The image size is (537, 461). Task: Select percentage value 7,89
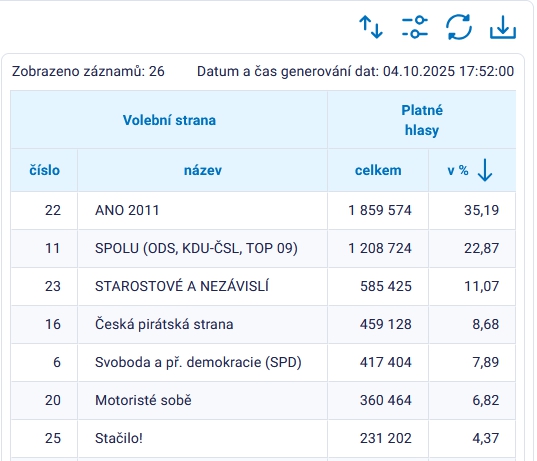pyautogui.click(x=486, y=362)
